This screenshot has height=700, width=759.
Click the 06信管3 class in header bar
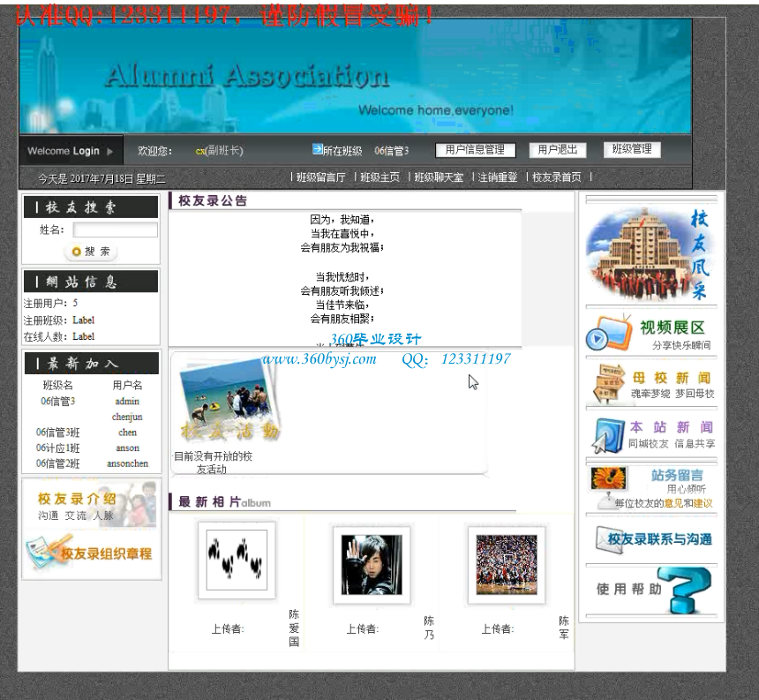coord(392,151)
